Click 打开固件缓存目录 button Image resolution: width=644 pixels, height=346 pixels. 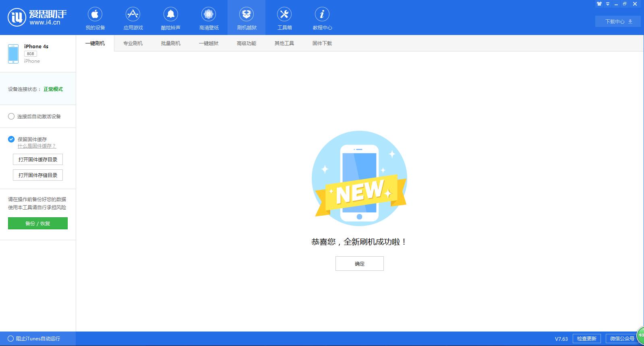coord(38,159)
